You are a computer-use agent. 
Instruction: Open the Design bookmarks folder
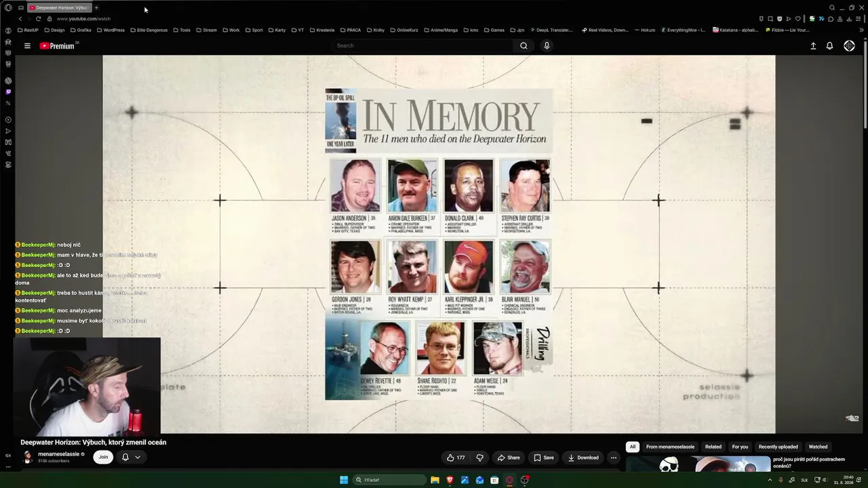pyautogui.click(x=54, y=30)
